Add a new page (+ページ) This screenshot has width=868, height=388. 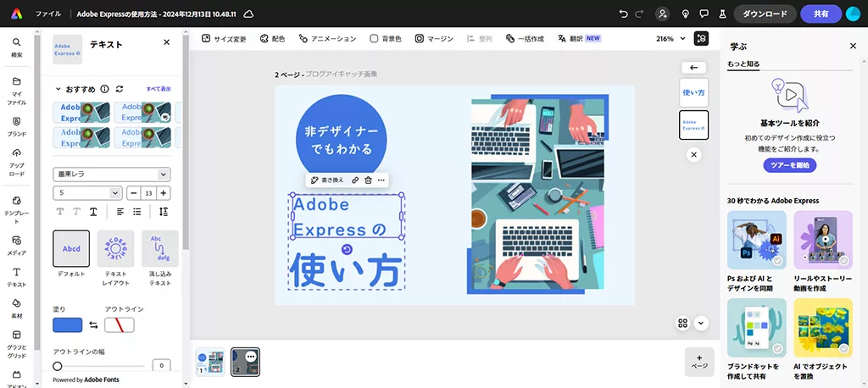699,362
